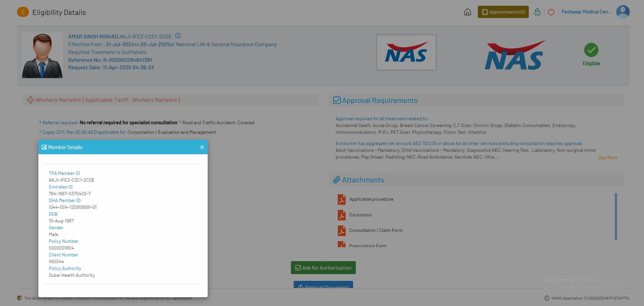Open Applicable procedure attachment link

coord(371,199)
